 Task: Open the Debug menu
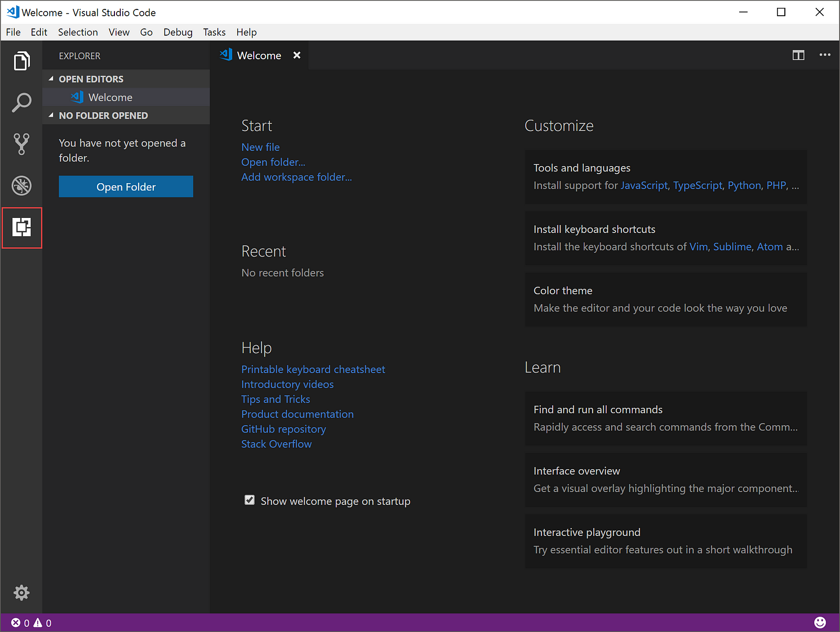pyautogui.click(x=178, y=32)
